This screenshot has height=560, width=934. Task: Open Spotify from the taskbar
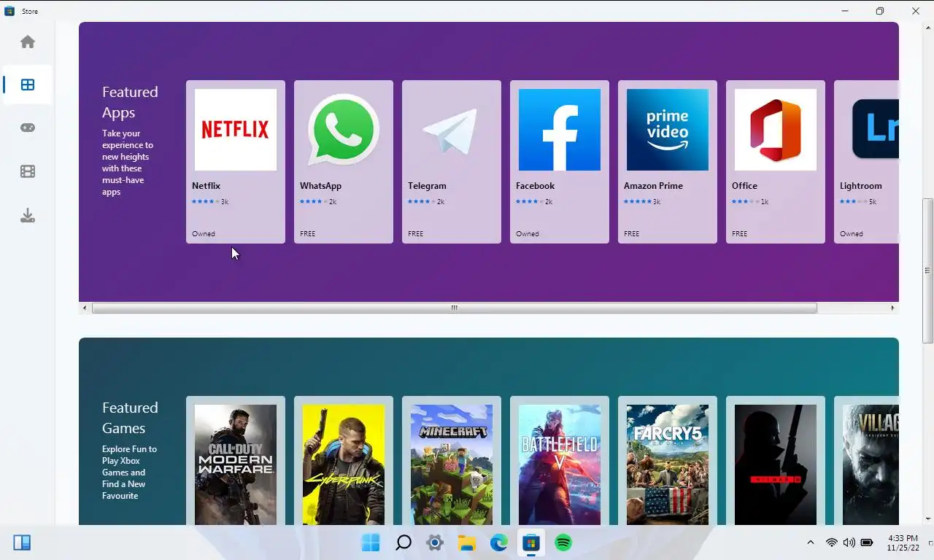(x=563, y=542)
